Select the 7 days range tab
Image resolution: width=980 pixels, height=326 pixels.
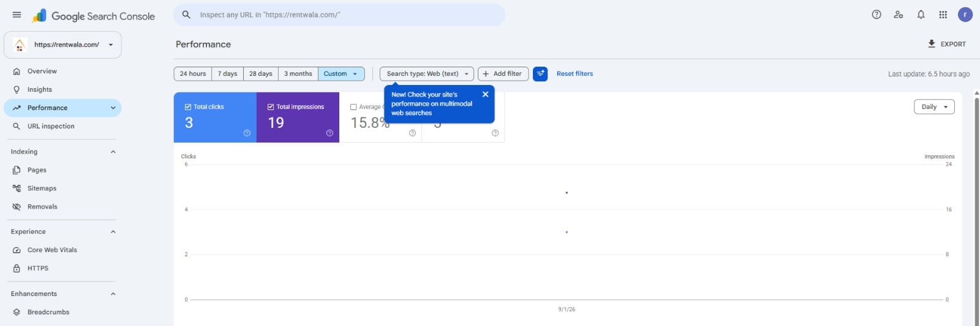[228, 74]
